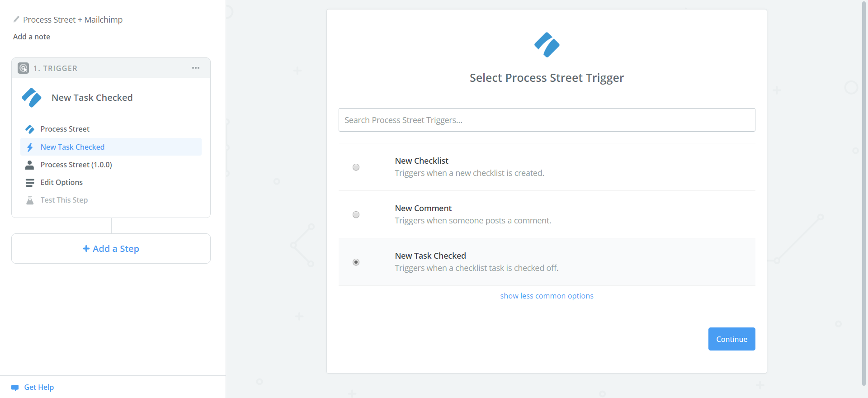
Task: Select the New Checklist trigger radio button
Action: 356,167
